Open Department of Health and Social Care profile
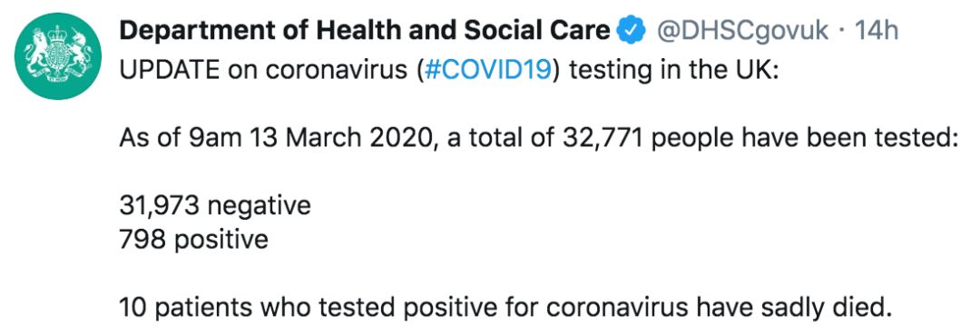The image size is (980, 336). 365,31
